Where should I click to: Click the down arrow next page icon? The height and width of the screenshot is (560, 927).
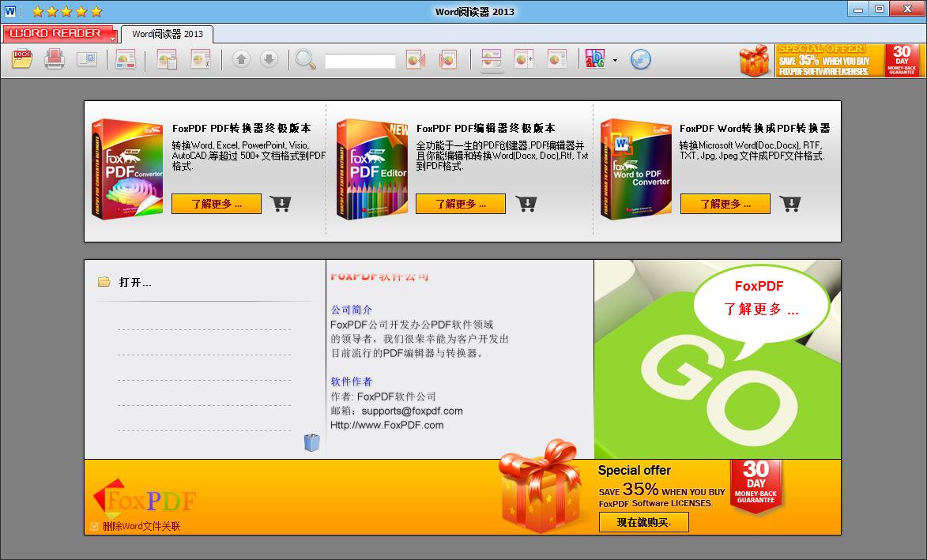tap(269, 59)
